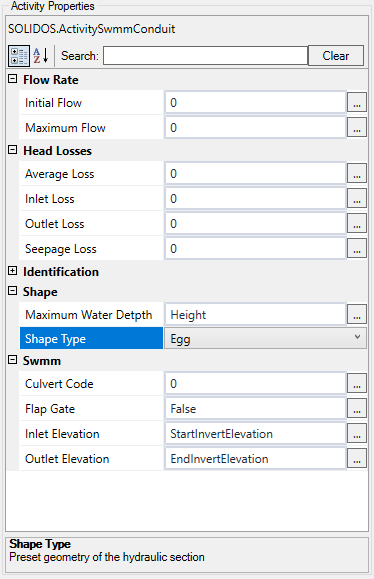
Task: Edit the Flap Gate False value
Action: [x=255, y=408]
